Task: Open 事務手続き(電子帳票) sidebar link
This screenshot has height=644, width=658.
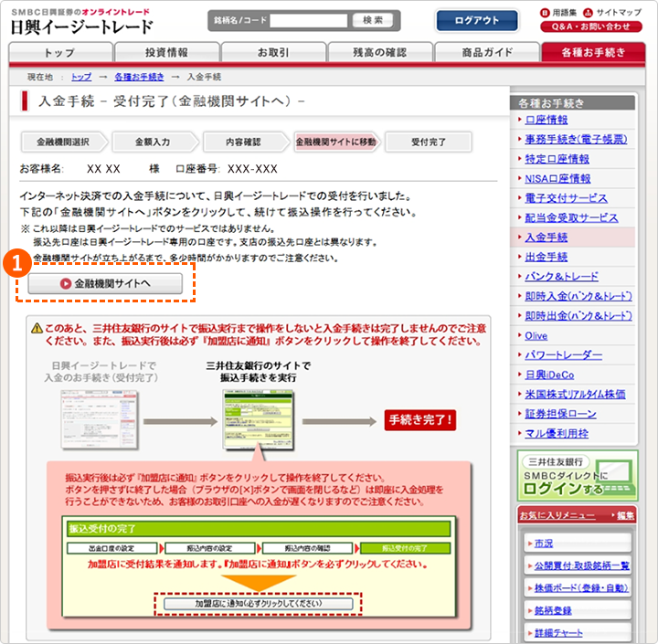Action: tap(576, 139)
